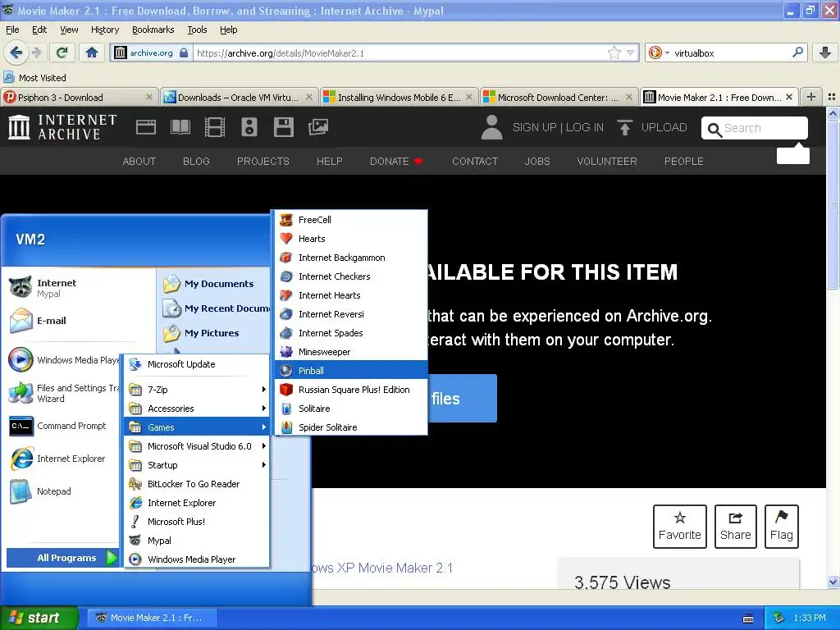Image resolution: width=840 pixels, height=630 pixels.
Task: Favorite this item
Action: (x=680, y=526)
